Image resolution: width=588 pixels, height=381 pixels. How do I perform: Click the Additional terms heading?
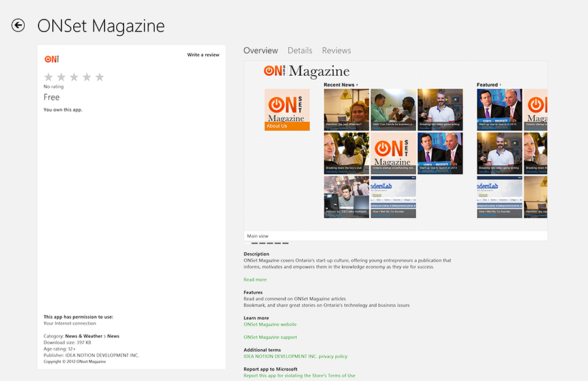pos(262,350)
